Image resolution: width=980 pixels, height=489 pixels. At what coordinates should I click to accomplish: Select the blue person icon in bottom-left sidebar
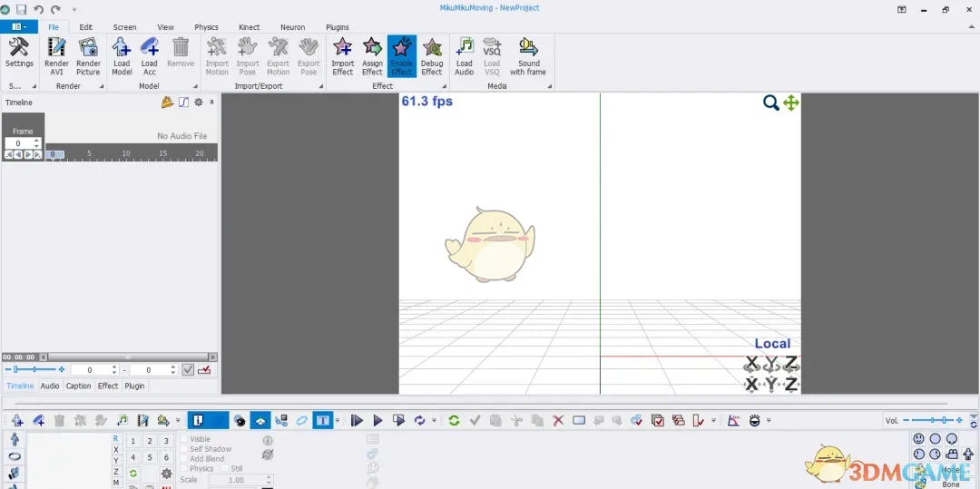pos(15,440)
